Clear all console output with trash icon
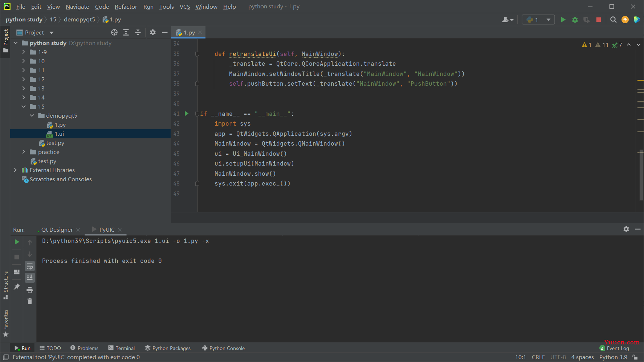 click(30, 301)
